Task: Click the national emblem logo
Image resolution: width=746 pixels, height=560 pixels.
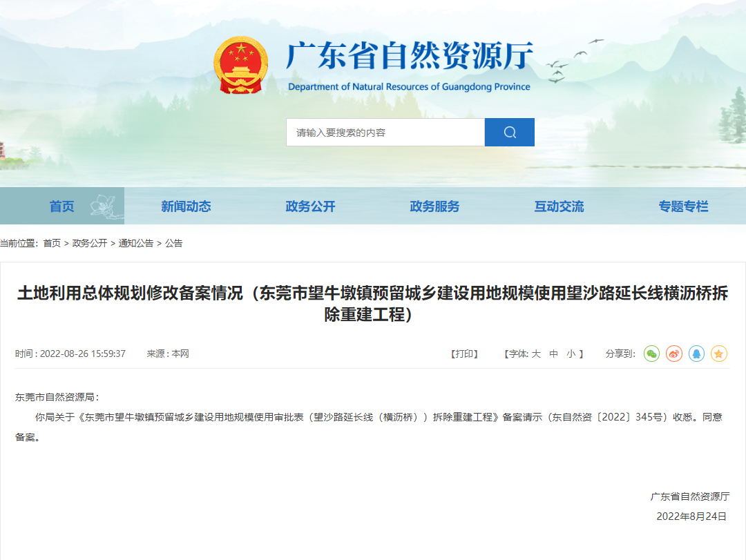Action: click(240, 66)
